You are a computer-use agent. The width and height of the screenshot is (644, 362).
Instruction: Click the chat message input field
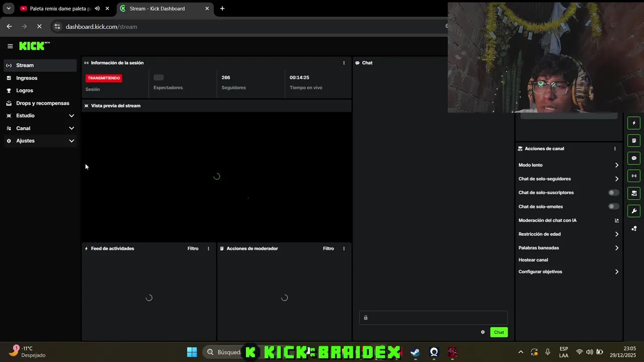tap(433, 318)
